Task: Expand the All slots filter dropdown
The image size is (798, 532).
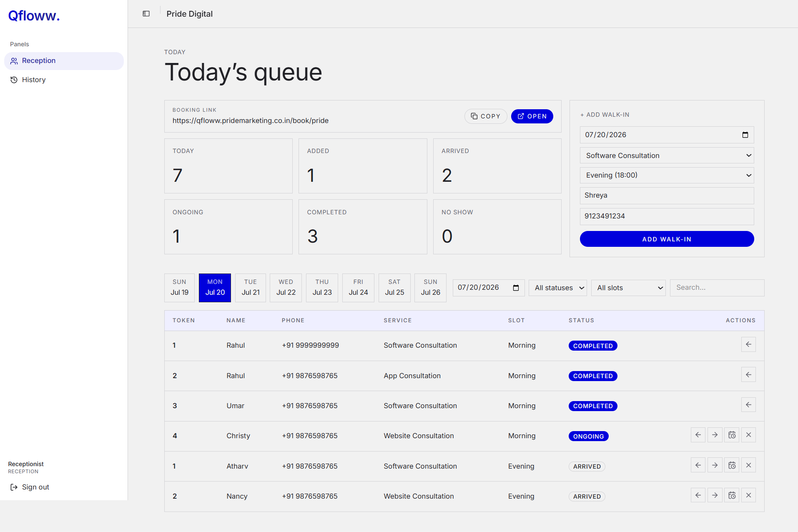Action: coord(628,288)
